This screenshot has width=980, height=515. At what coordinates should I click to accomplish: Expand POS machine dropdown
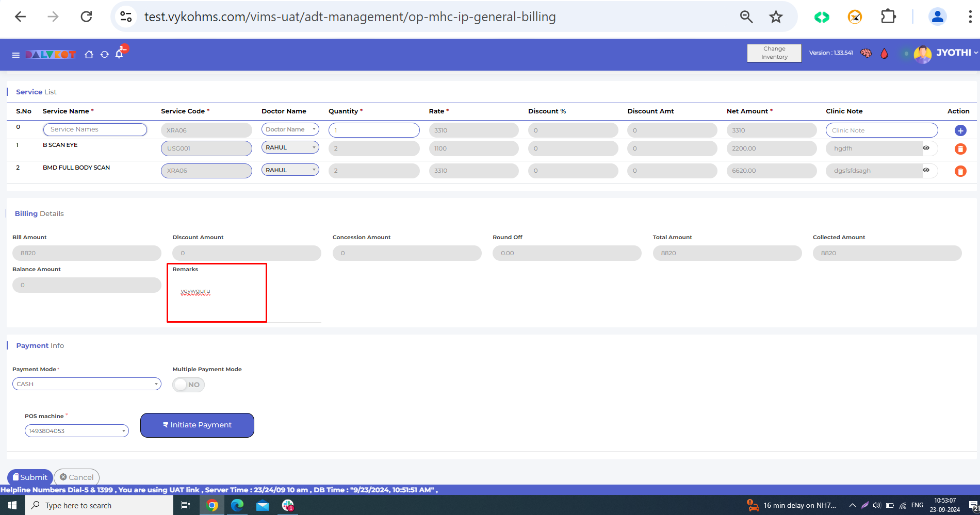[77, 431]
